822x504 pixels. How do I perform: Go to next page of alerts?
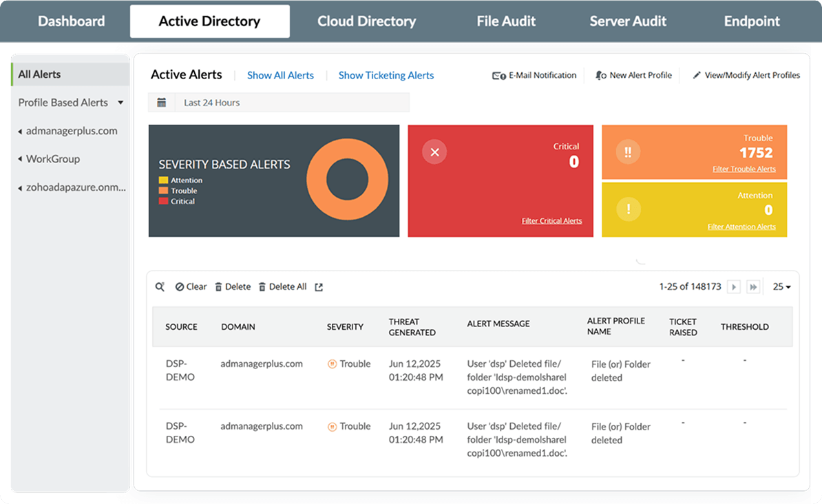[734, 287]
